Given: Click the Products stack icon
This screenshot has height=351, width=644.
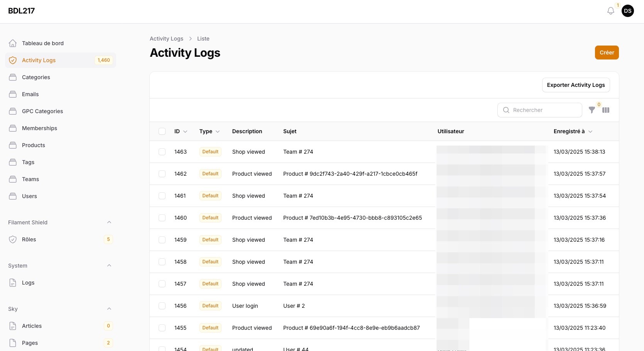Looking at the screenshot, I should click(13, 145).
